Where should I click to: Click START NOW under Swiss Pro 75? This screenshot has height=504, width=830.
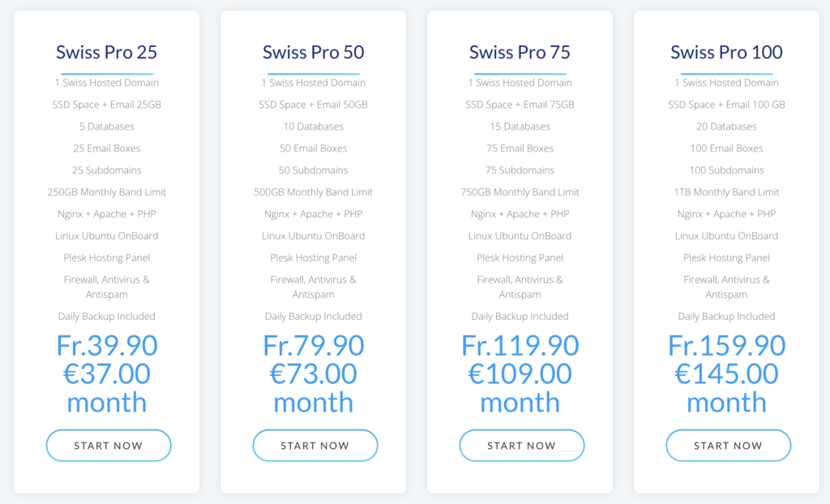click(x=521, y=445)
